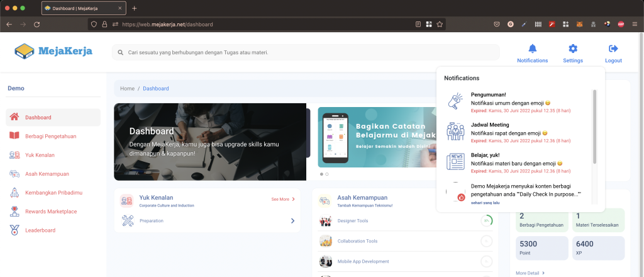
Task: Click the Berbagi Pengetahuan book icon
Action: pyautogui.click(x=14, y=135)
